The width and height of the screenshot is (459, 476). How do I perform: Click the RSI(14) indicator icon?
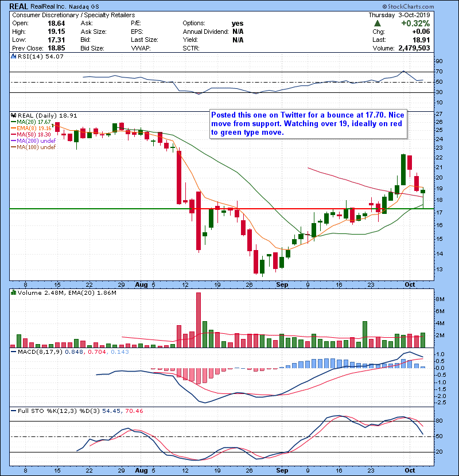pyautogui.click(x=13, y=56)
